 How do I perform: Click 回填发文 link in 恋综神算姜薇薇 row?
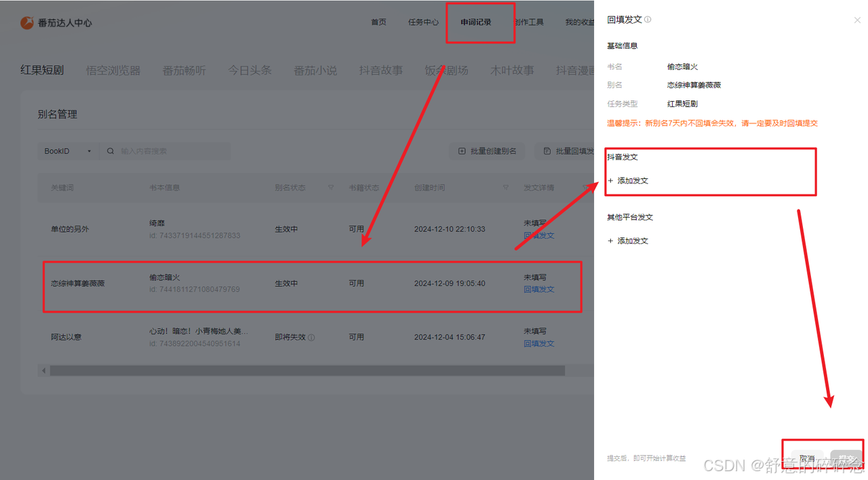pos(539,289)
